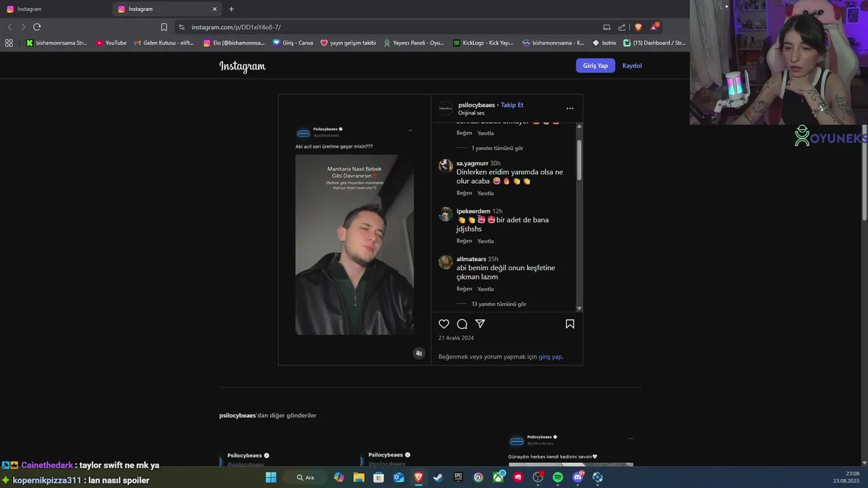Open the ipekeerdem username link
Viewport: 868px width, 488px height.
(473, 211)
